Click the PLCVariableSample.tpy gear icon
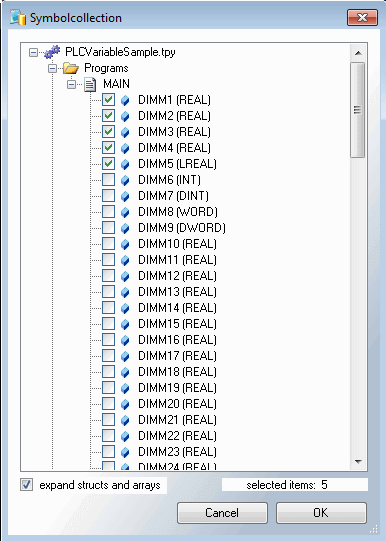Image resolution: width=386 pixels, height=541 pixels. tap(52, 52)
